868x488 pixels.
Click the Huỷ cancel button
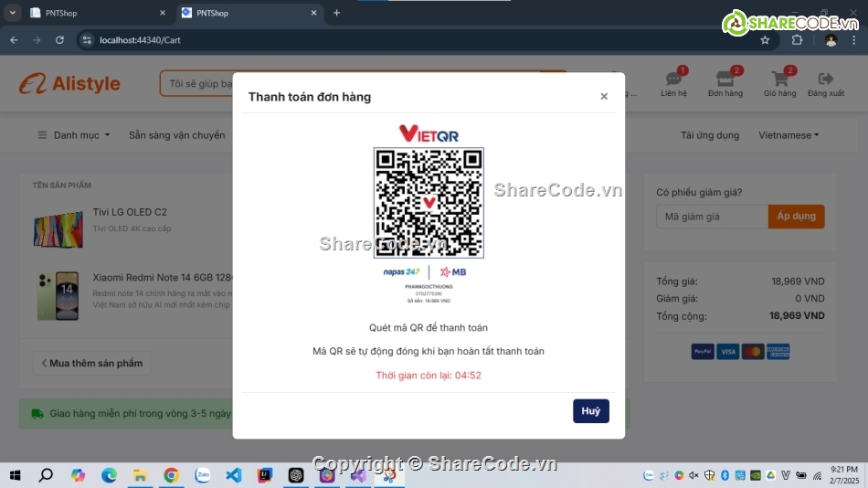point(590,411)
